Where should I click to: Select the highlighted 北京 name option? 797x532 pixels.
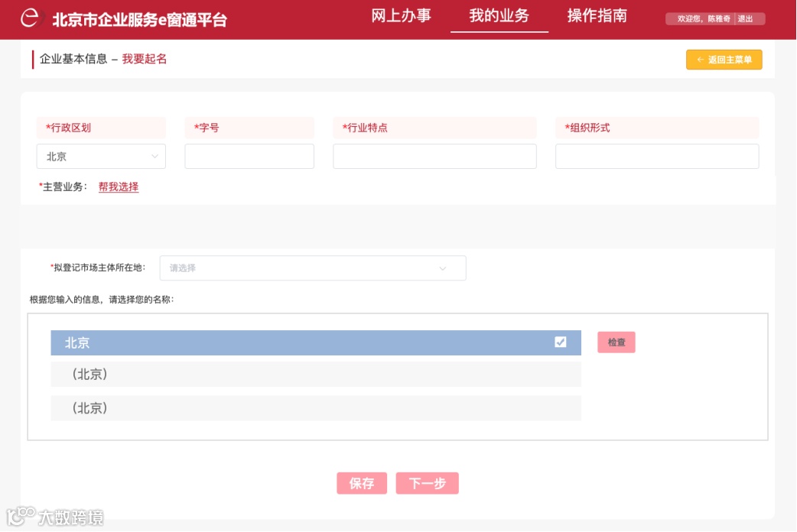316,343
